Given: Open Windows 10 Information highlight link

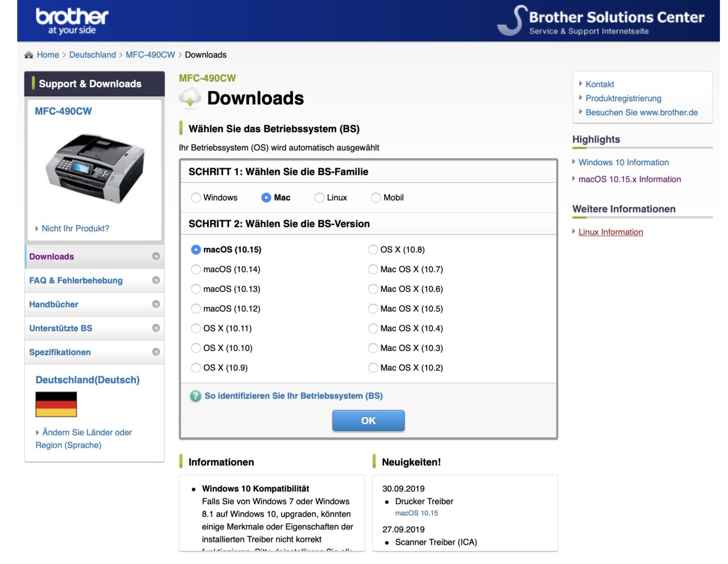Looking at the screenshot, I should pyautogui.click(x=623, y=162).
